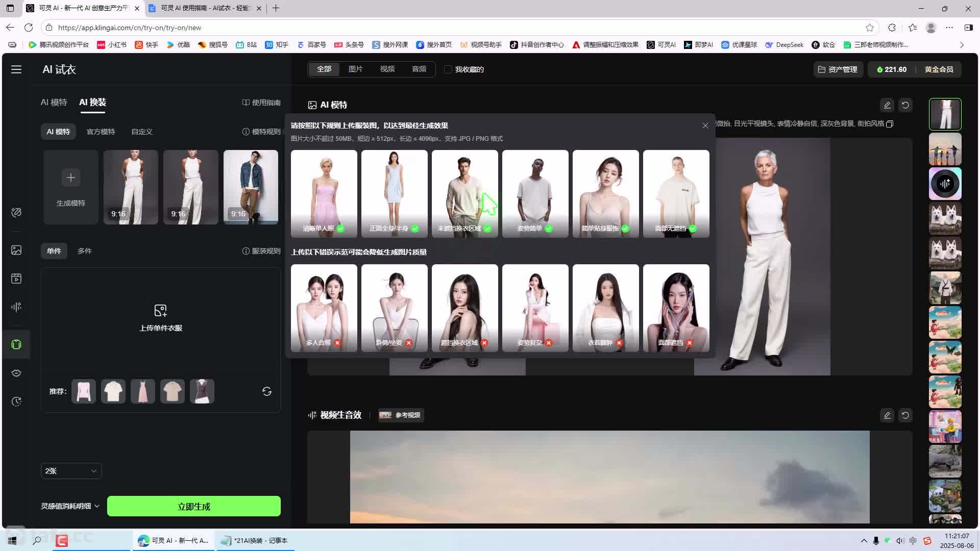Toggle the 我收藏的 checkbox
This screenshot has width=980, height=551.
[448, 69]
